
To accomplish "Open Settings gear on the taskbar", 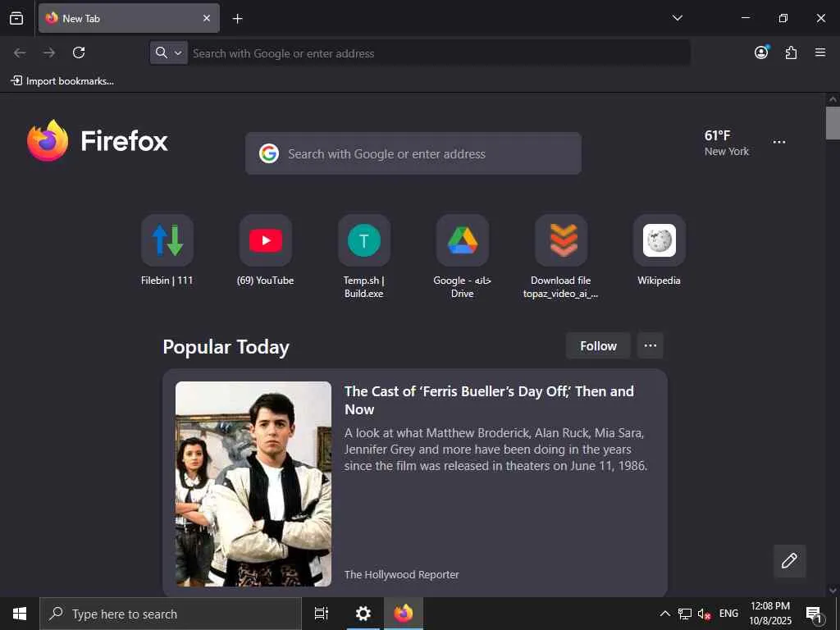I will [x=363, y=614].
